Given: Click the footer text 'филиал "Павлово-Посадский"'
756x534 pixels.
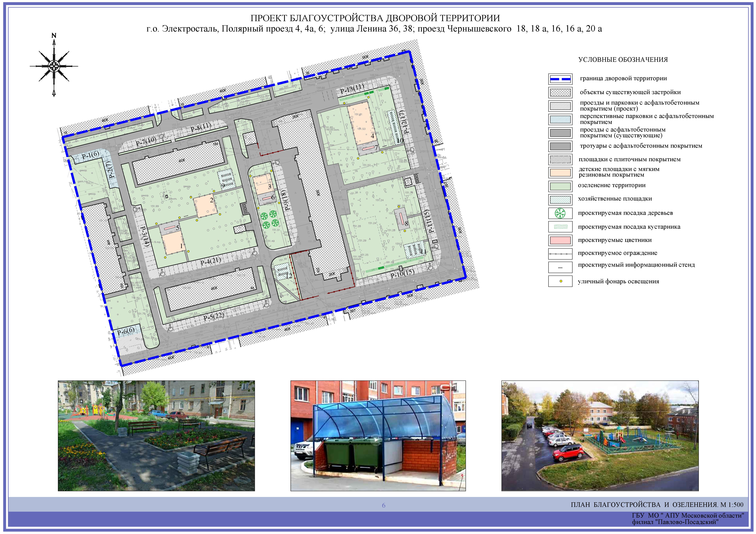Looking at the screenshot, I should point(675,522).
